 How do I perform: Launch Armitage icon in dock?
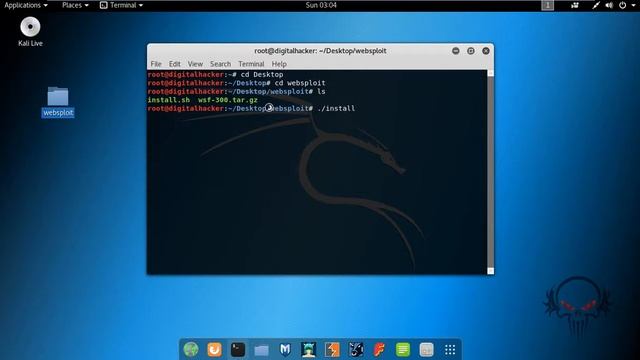(x=308, y=349)
